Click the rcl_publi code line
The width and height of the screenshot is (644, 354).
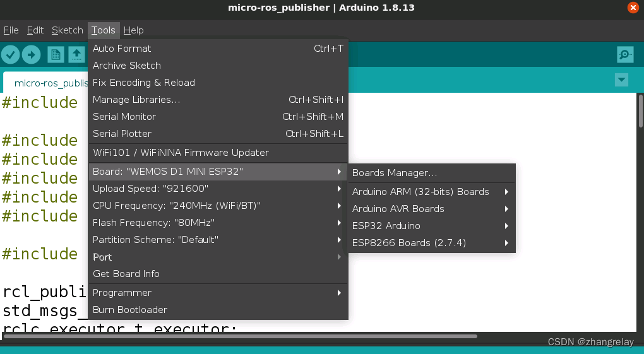[x=44, y=292]
